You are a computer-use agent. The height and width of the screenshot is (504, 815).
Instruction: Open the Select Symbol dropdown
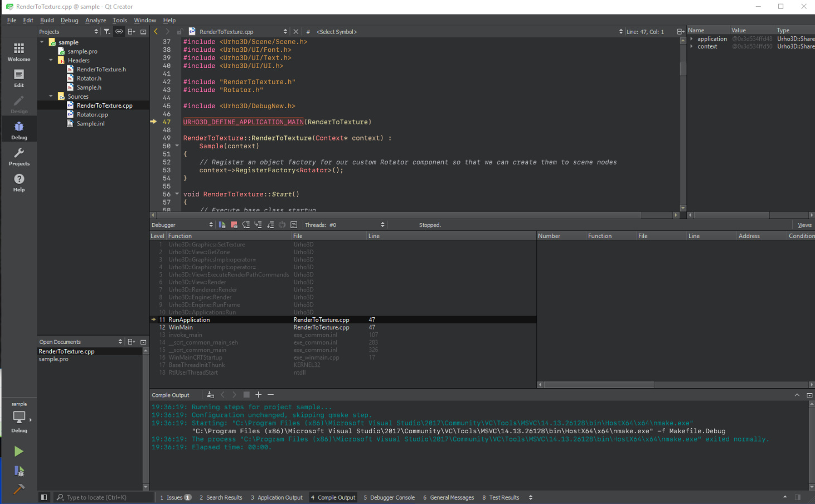(x=469, y=32)
